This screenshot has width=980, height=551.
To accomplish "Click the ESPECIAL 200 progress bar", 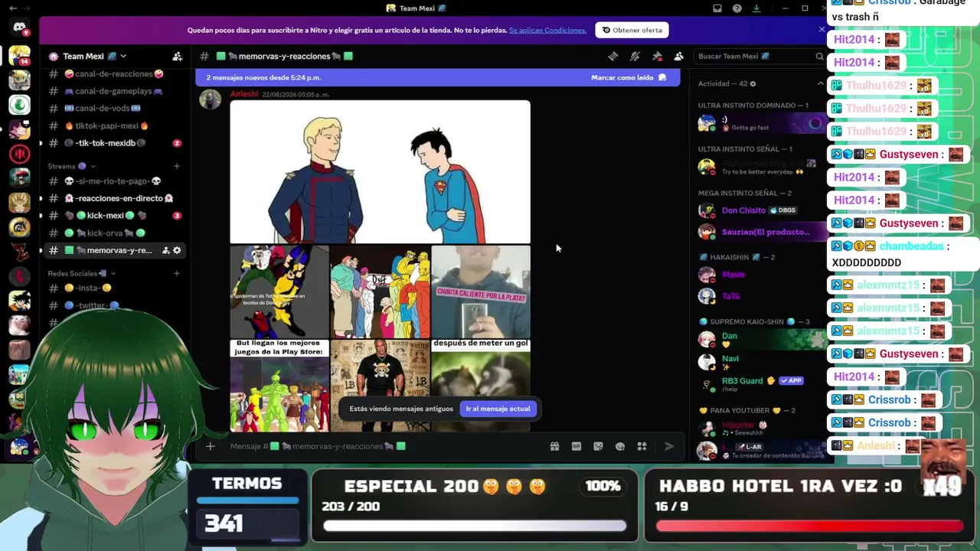I will [475, 526].
